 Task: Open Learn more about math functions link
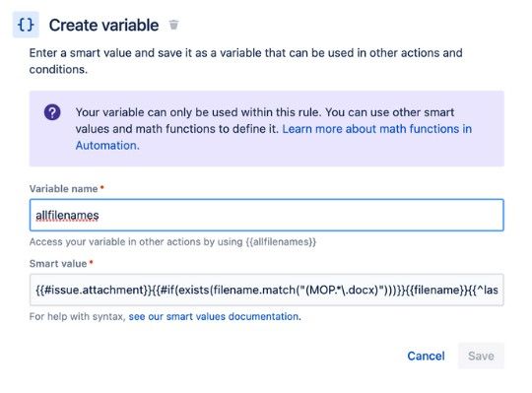[377, 129]
